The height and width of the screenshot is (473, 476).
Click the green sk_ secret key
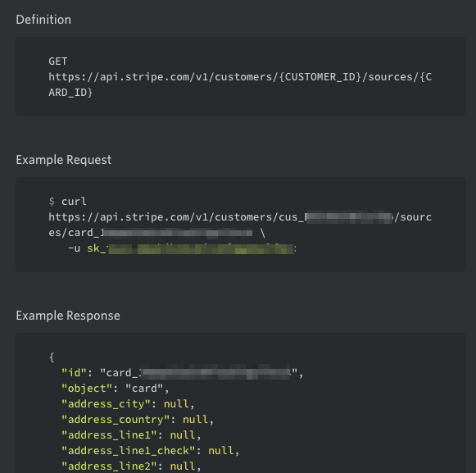pyautogui.click(x=192, y=248)
